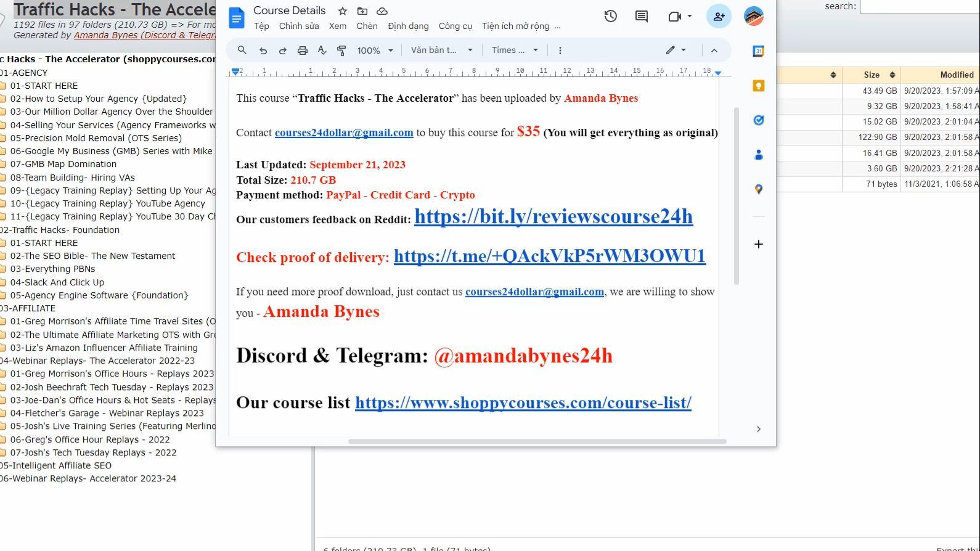Open the comments panel icon
The image size is (980, 551).
(x=642, y=17)
